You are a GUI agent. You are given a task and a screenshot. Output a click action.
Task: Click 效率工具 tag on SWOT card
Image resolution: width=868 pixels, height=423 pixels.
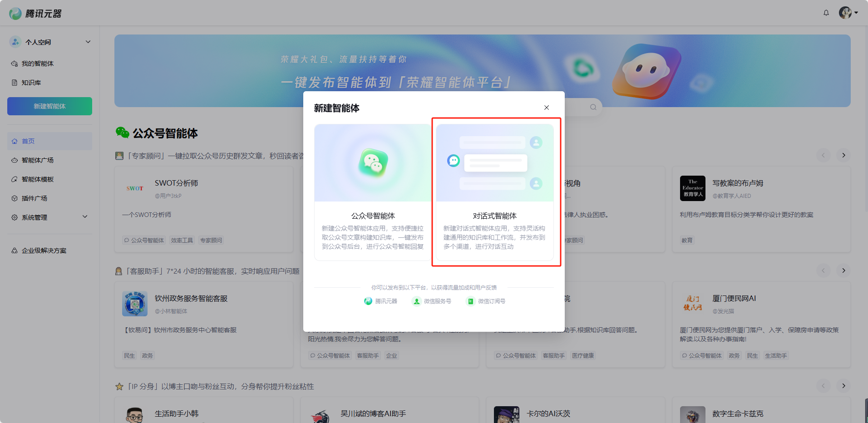[182, 241]
